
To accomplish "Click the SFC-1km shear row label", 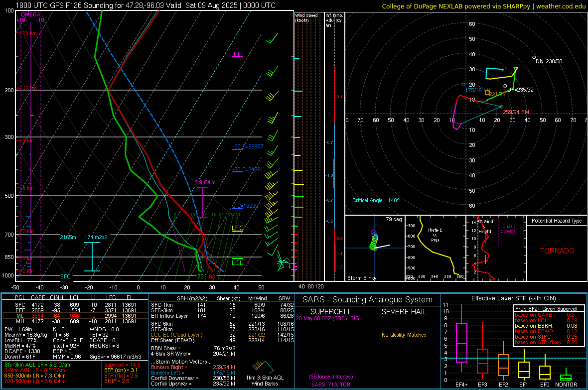I will click(x=162, y=305).
